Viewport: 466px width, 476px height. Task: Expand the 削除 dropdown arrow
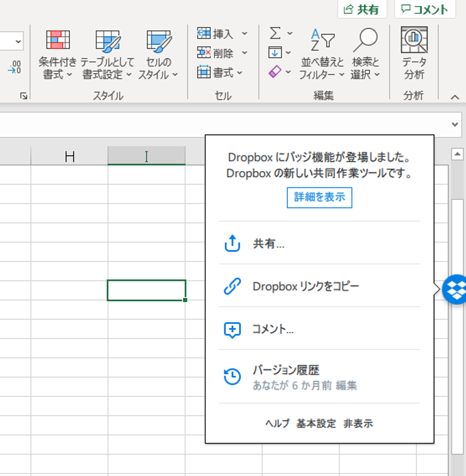(245, 53)
